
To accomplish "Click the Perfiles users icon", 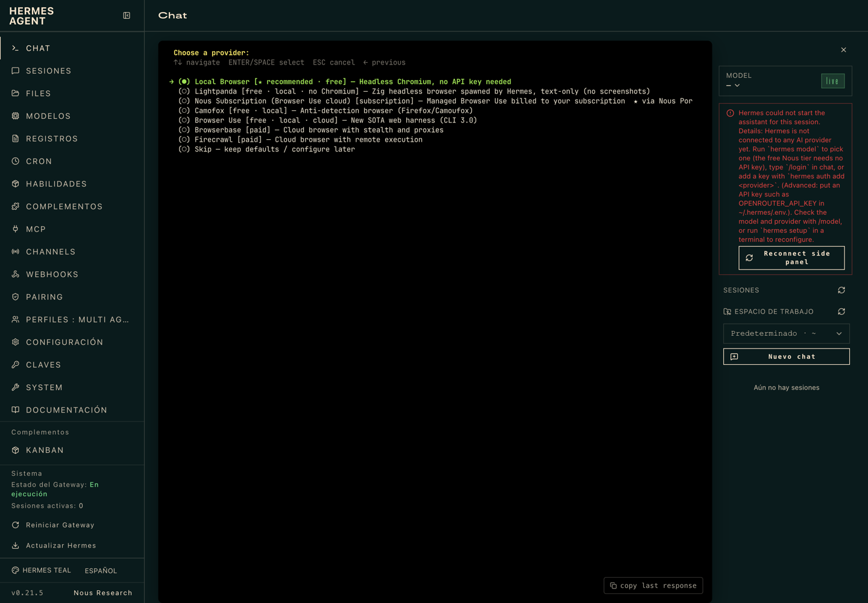I will [16, 320].
